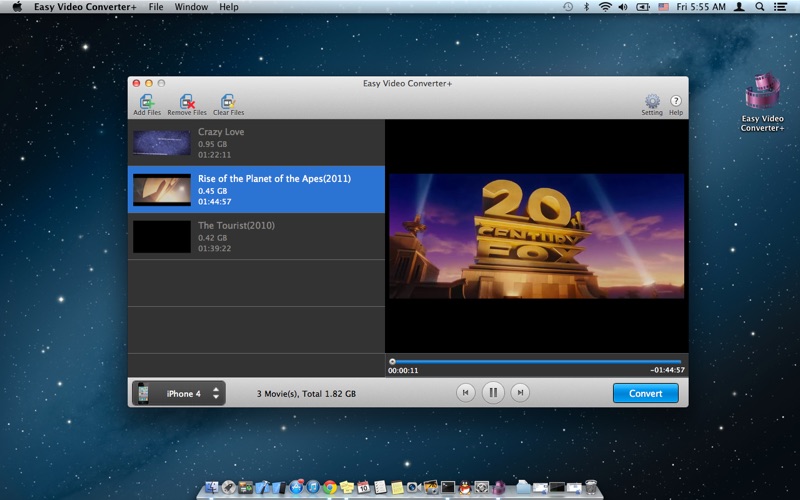Open the Trash in the dock
The width and height of the screenshot is (800, 500).
point(591,487)
